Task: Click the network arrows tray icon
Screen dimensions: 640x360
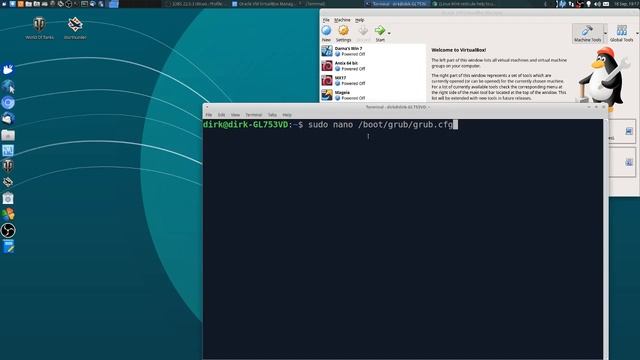Action: point(571,4)
